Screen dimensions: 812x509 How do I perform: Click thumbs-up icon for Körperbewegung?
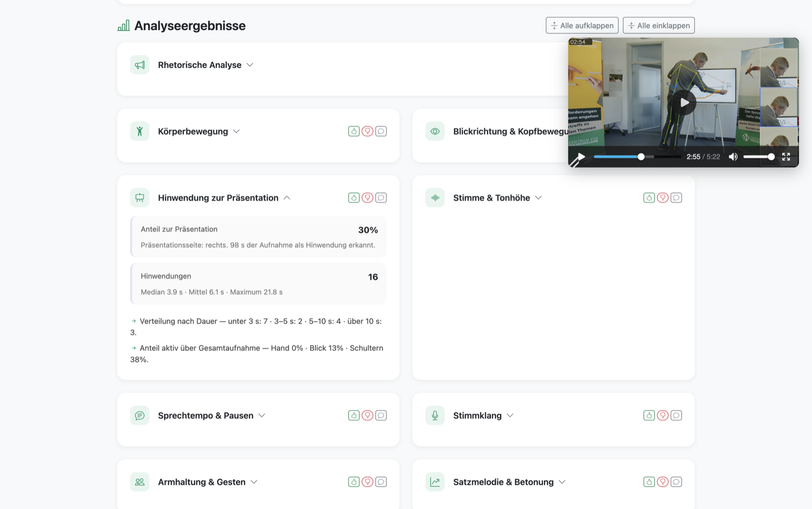[x=353, y=131]
